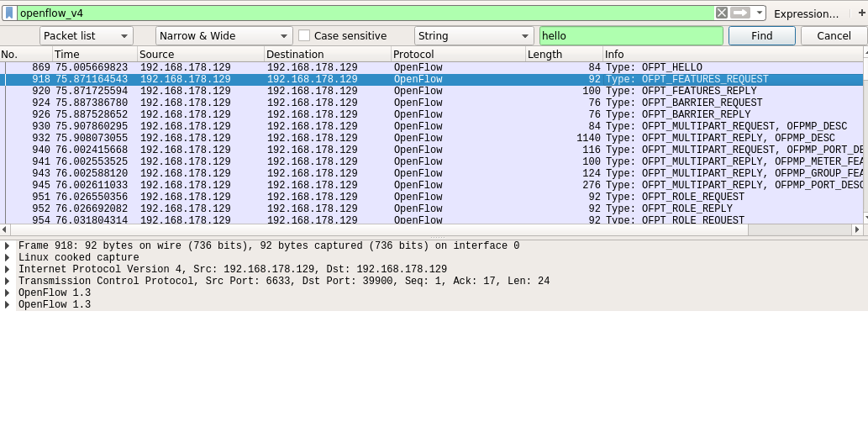This screenshot has width=868, height=427.
Task: Click the Linux cooked capture text
Action: click(79, 257)
